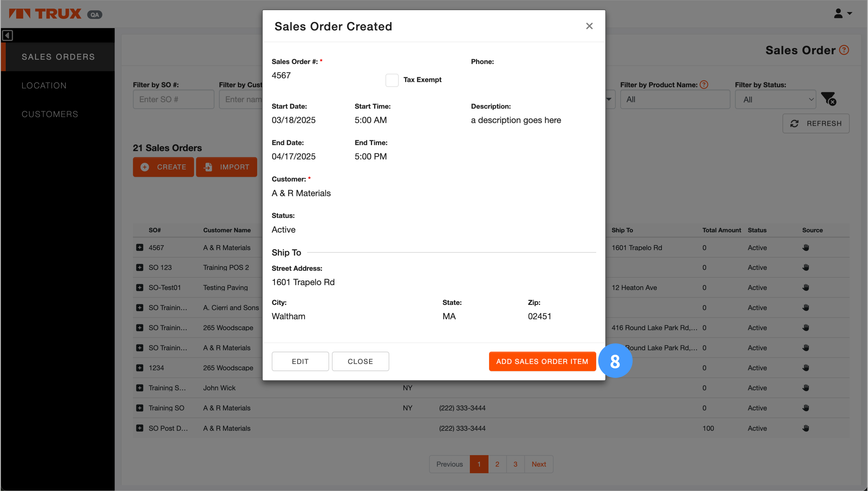Click the Total Amount column header

721,230
